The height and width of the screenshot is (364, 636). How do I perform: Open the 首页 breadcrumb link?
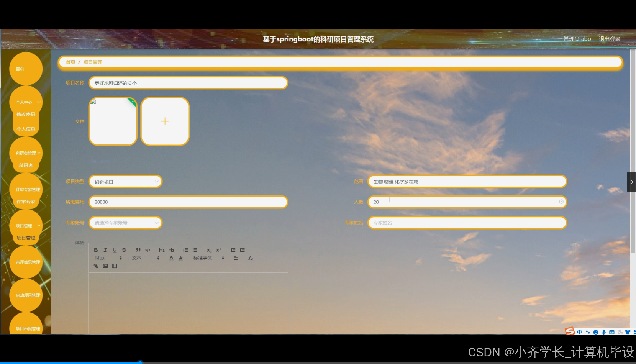pyautogui.click(x=70, y=62)
